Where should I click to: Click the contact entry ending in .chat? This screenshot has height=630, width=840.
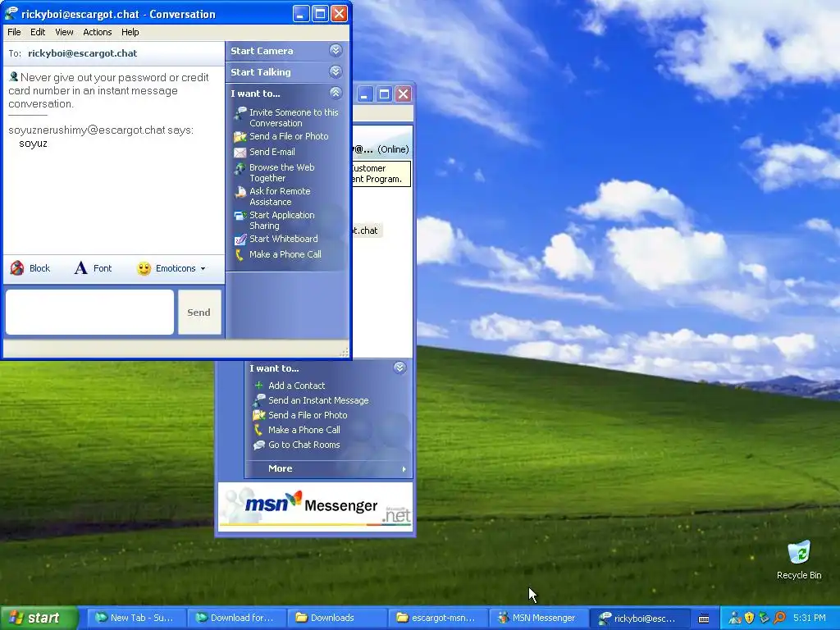[367, 231]
